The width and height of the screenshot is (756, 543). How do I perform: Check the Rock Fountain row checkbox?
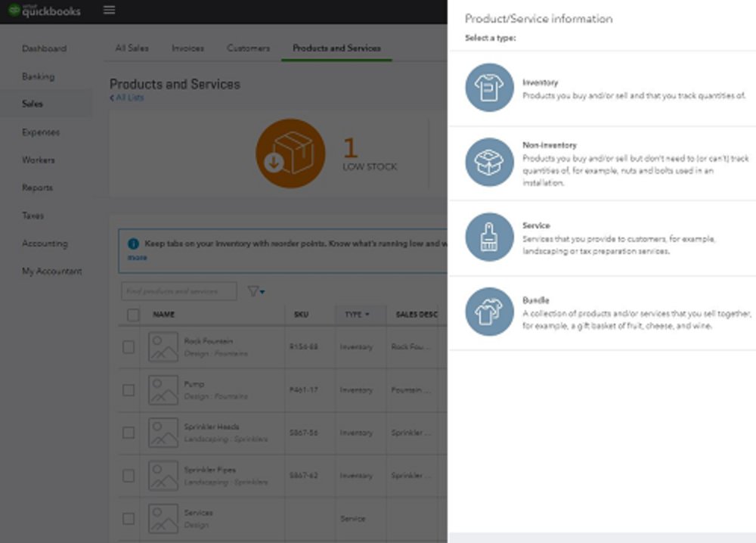coord(129,347)
